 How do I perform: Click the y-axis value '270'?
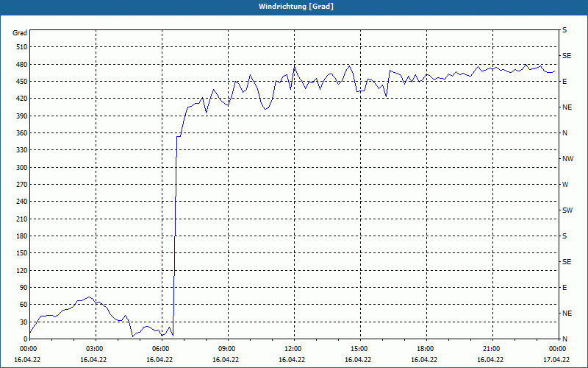click(x=22, y=185)
